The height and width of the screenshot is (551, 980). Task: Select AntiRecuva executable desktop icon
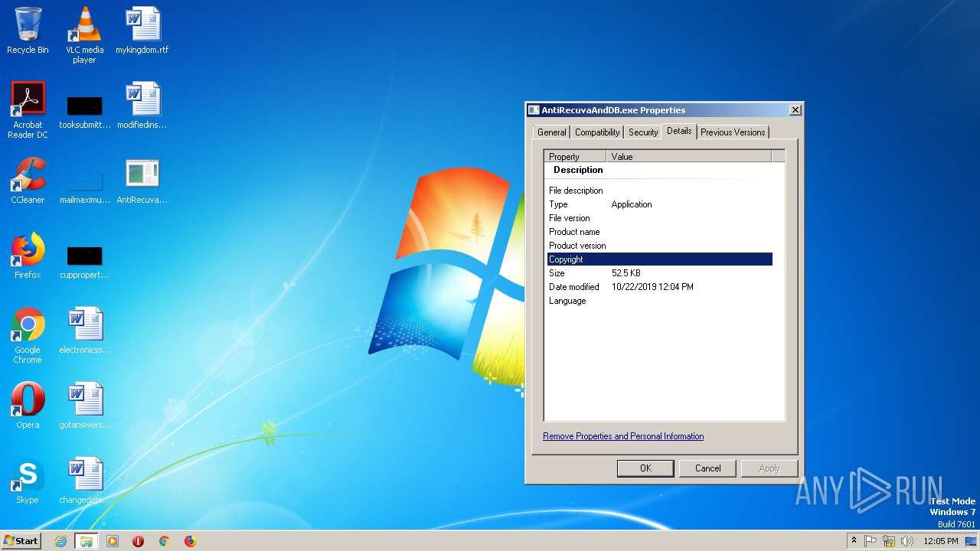[142, 181]
